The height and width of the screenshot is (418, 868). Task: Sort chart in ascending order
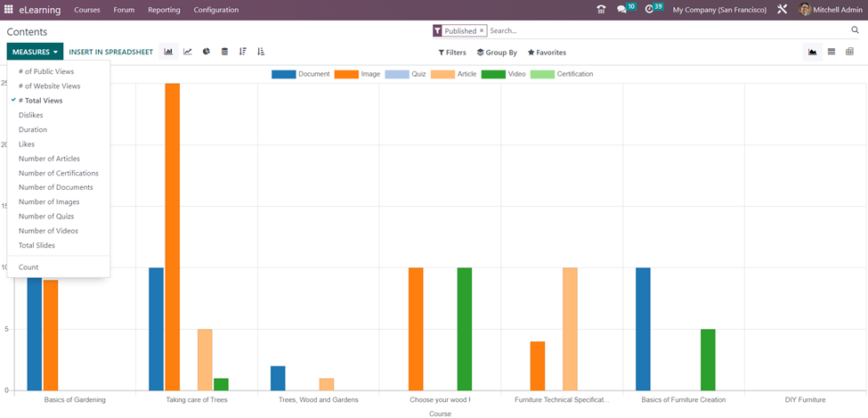coord(261,52)
